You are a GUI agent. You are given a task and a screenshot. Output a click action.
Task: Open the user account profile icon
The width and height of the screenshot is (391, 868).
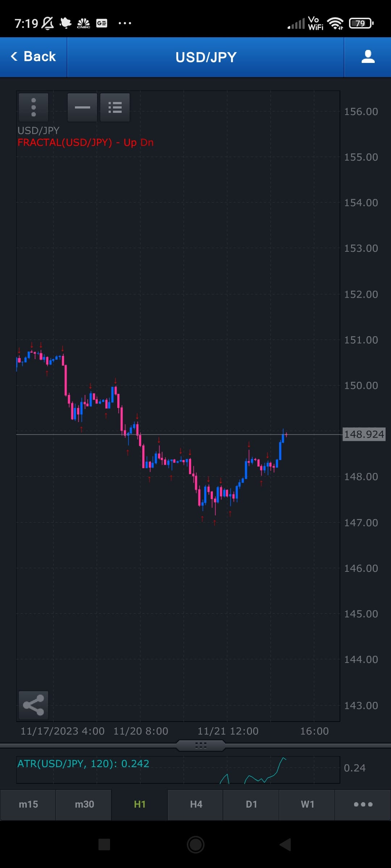(368, 57)
